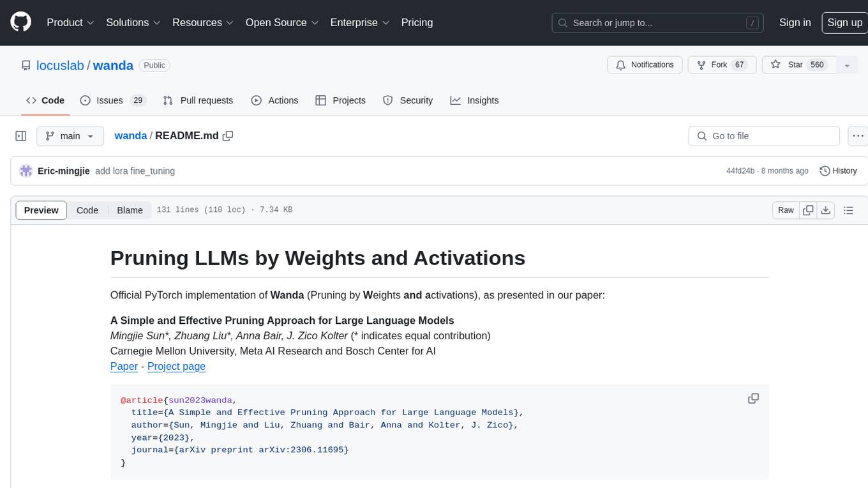Open the README outline icon
The height and width of the screenshot is (488, 868).
coord(848,210)
